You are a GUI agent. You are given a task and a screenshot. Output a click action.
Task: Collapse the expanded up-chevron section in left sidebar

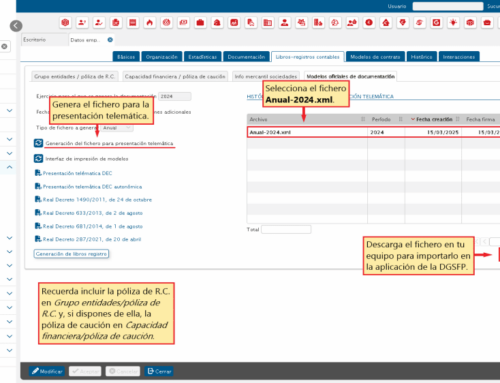point(10,167)
